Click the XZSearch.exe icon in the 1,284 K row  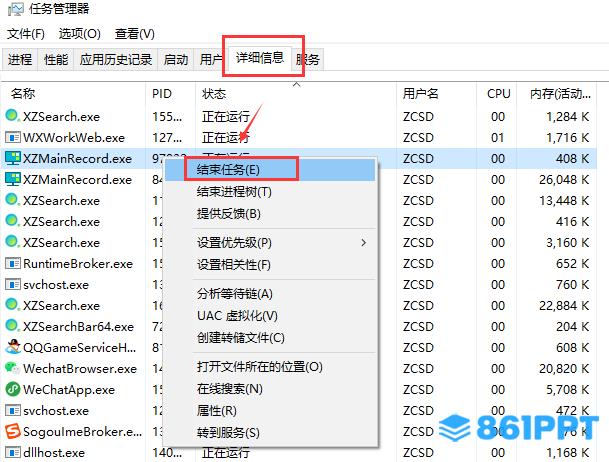[x=12, y=115]
